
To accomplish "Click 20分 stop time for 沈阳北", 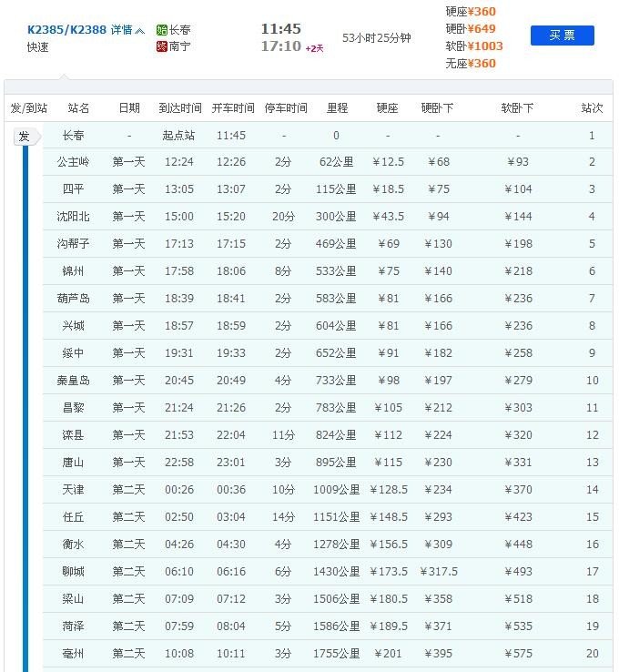I will click(x=283, y=217).
